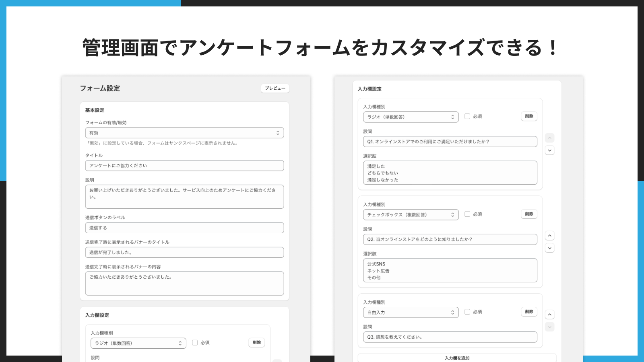Click the タイトル text field
644x362 pixels.
click(x=184, y=165)
